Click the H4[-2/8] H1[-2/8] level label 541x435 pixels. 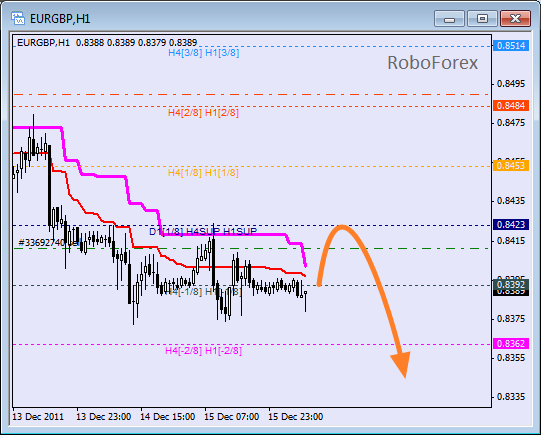[204, 351]
